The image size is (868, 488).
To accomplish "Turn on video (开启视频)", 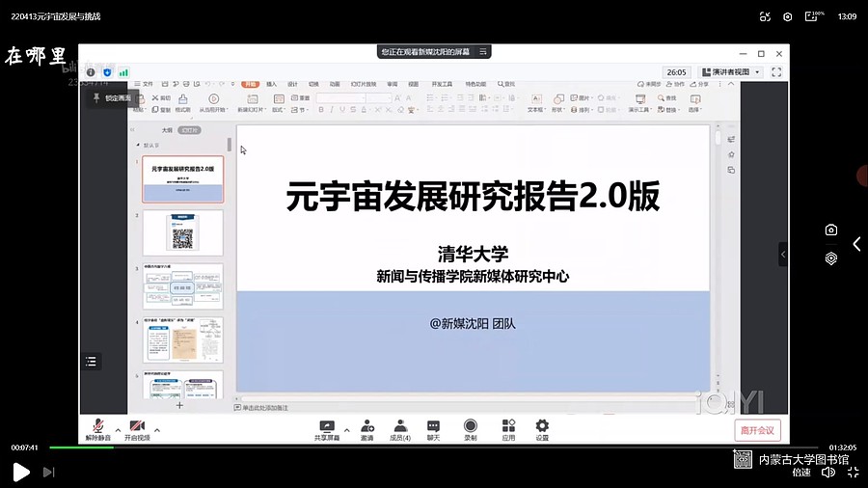I will point(137,429).
